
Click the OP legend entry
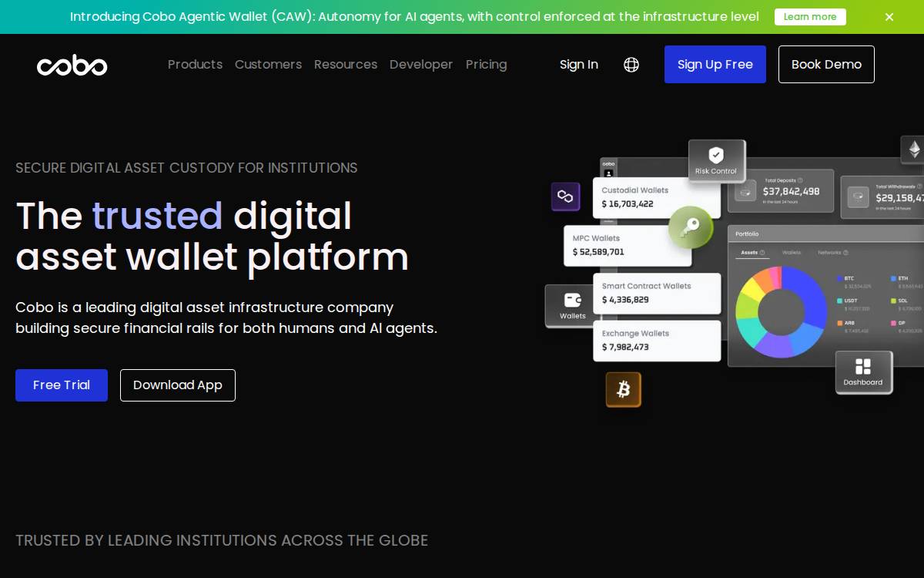(906, 327)
